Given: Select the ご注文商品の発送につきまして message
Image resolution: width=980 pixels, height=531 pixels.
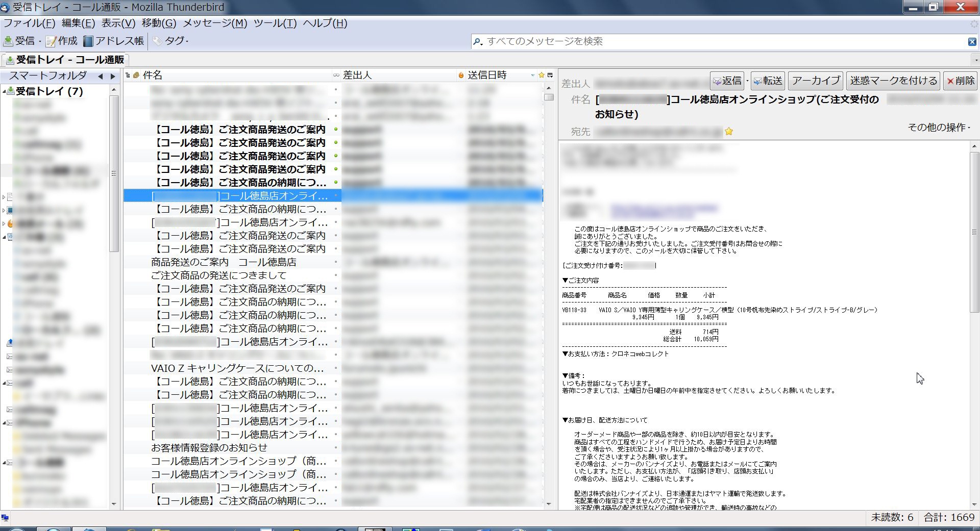Looking at the screenshot, I should (218, 275).
